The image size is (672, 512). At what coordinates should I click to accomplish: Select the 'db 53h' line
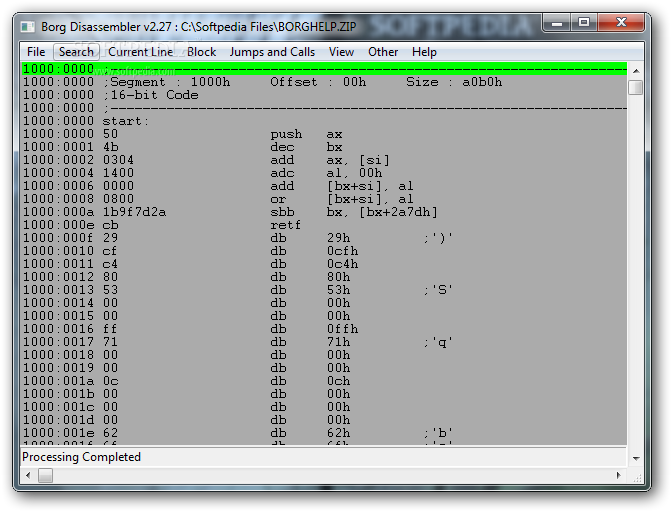pyautogui.click(x=324, y=290)
